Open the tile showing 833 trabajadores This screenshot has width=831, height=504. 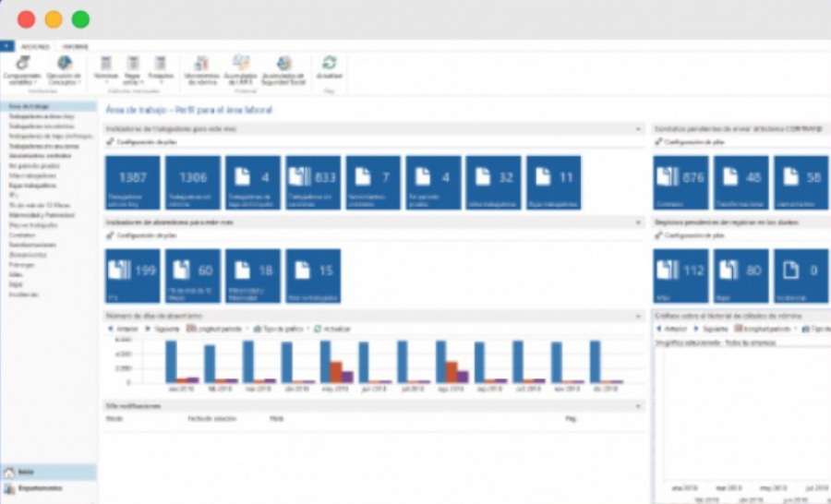pos(313,183)
